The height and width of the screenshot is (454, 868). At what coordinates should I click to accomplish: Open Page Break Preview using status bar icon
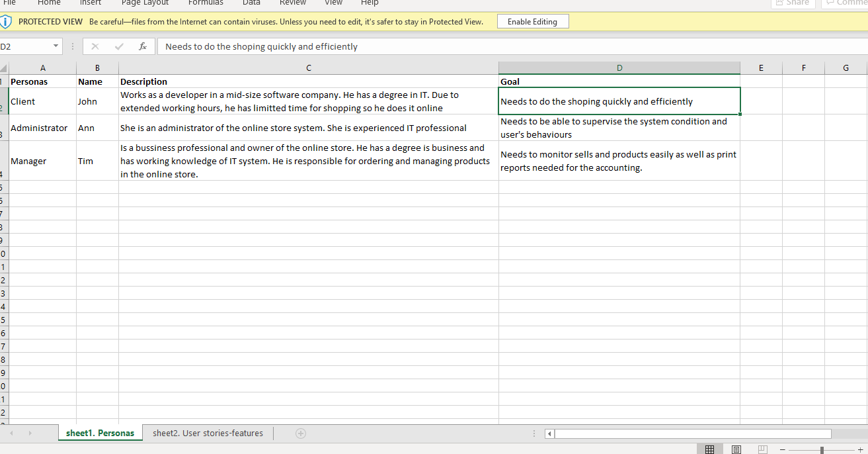tap(762, 448)
